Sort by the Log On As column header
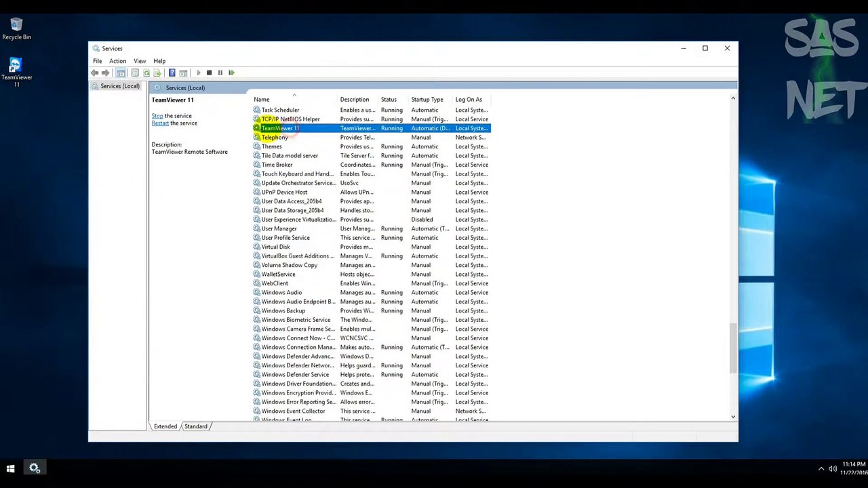 [473, 100]
